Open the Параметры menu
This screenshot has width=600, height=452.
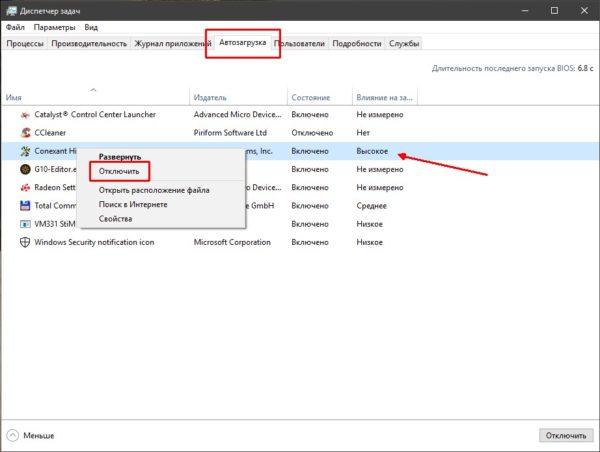(x=54, y=28)
